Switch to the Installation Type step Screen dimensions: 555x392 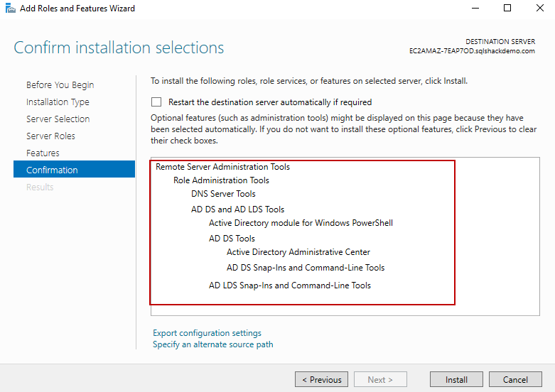pos(58,102)
